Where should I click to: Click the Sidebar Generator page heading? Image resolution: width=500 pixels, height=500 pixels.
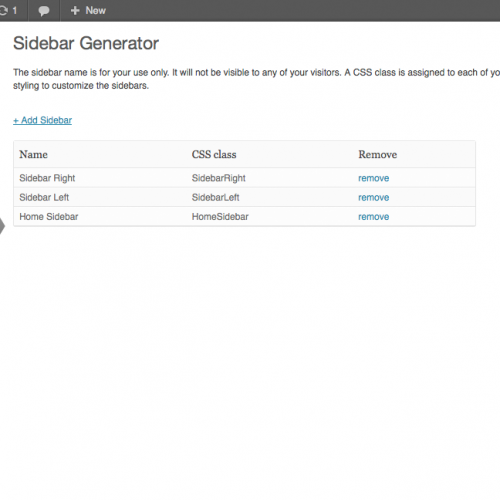tap(86, 43)
